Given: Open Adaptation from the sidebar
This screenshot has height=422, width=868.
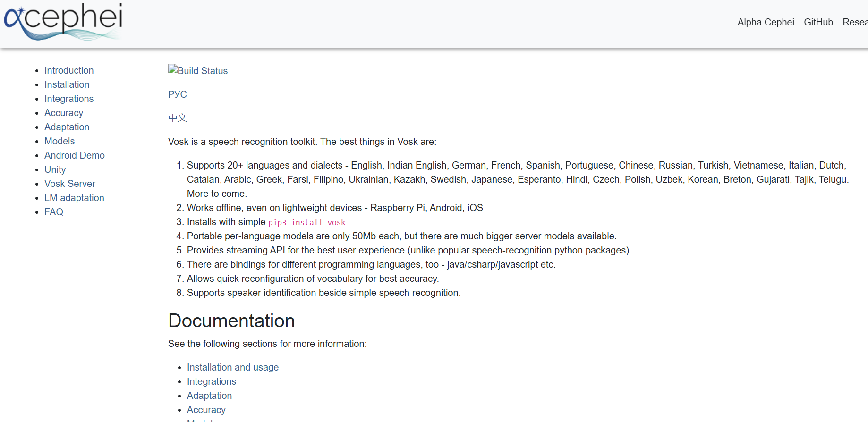Looking at the screenshot, I should tap(67, 127).
